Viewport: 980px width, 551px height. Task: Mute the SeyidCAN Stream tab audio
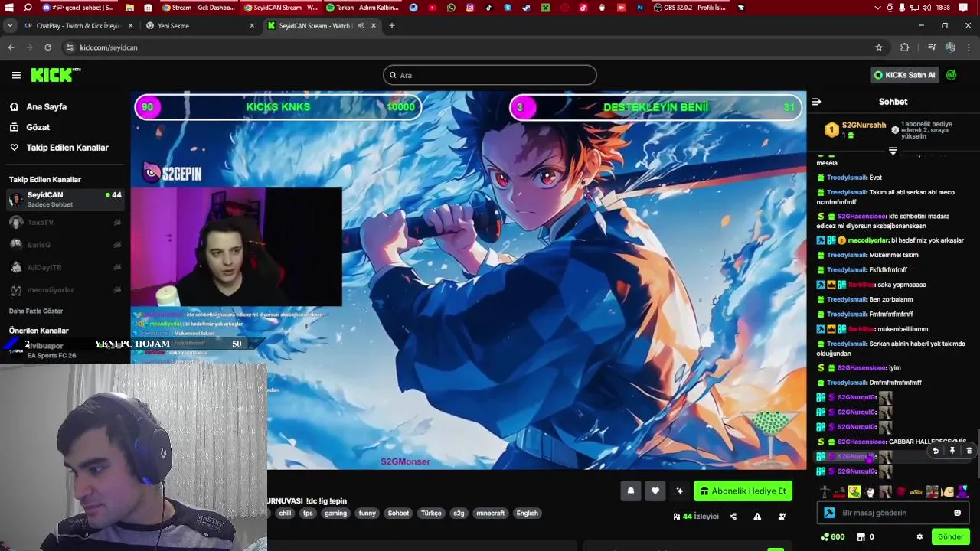point(361,26)
